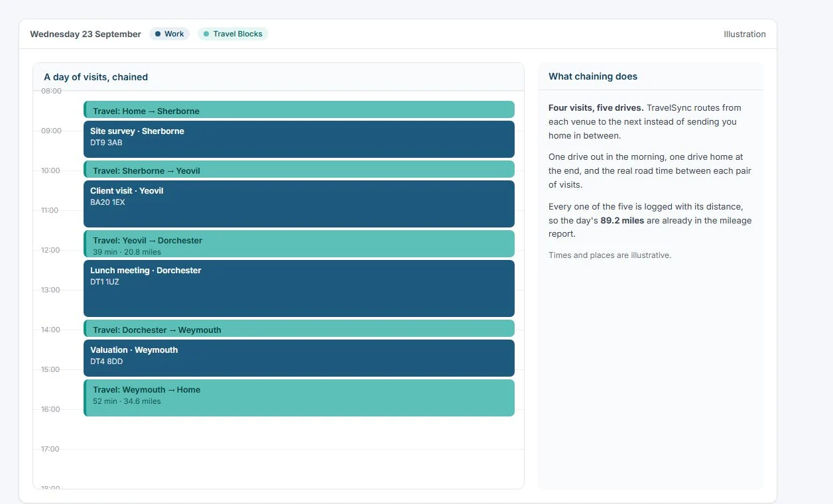Viewport: 833px width, 504px height.
Task: Click the Travel Blocks legend chip
Action: point(233,34)
